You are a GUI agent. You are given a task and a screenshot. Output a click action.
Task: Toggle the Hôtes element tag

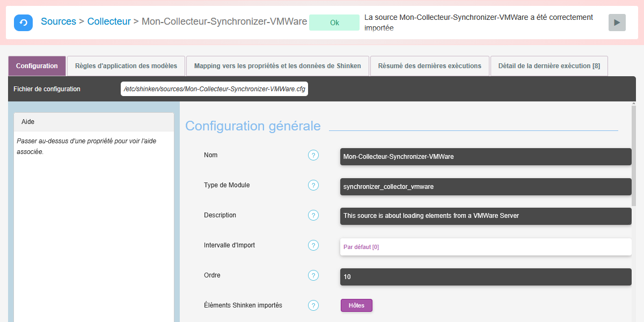(356, 306)
